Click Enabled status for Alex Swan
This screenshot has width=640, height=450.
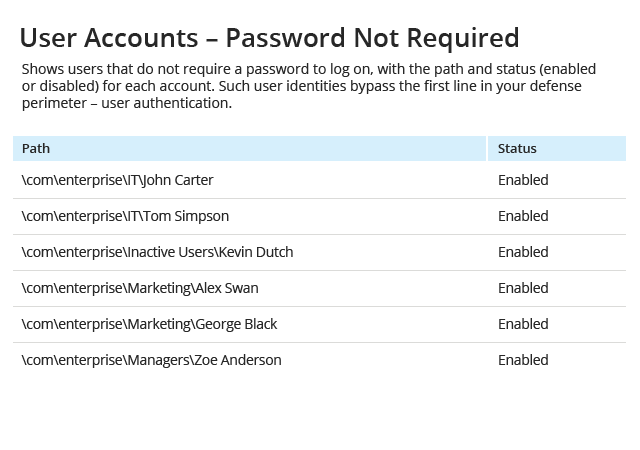click(x=523, y=288)
